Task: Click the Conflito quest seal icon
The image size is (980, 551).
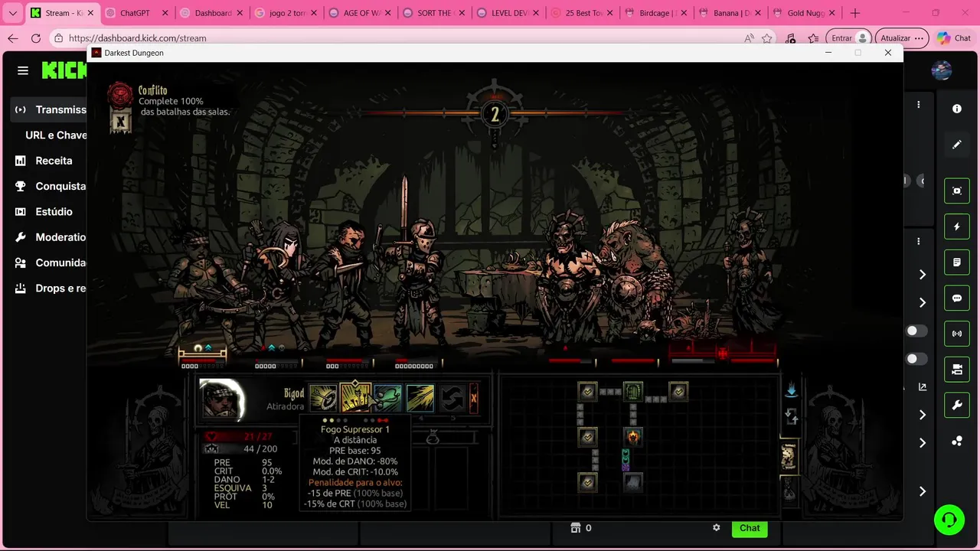Action: point(120,95)
